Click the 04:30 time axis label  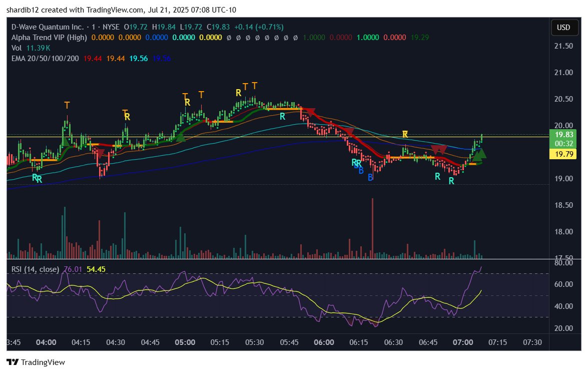(x=116, y=342)
